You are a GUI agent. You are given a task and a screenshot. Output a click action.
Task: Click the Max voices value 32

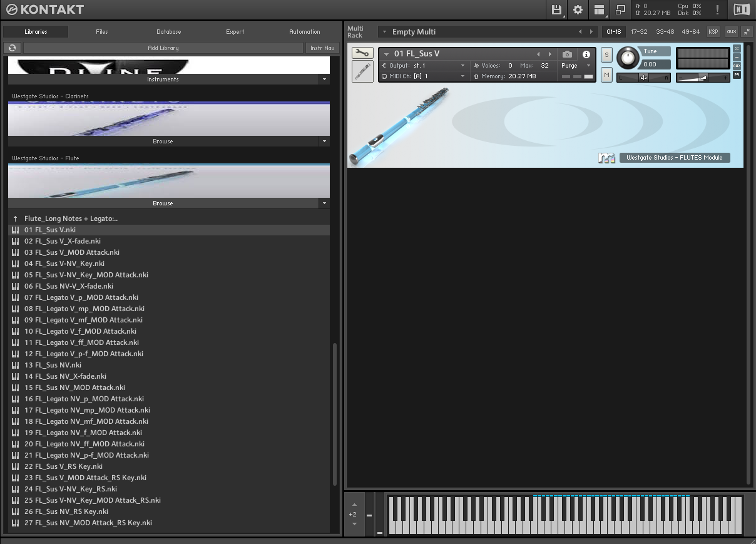(x=544, y=66)
